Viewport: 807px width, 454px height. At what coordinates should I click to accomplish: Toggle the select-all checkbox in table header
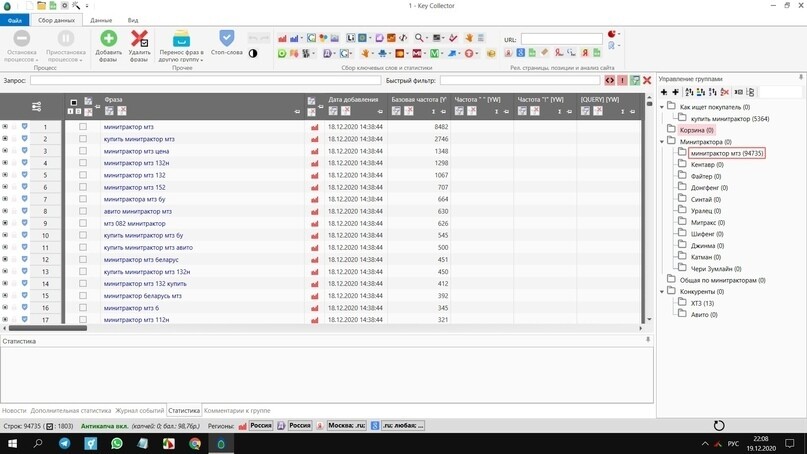[x=74, y=102]
